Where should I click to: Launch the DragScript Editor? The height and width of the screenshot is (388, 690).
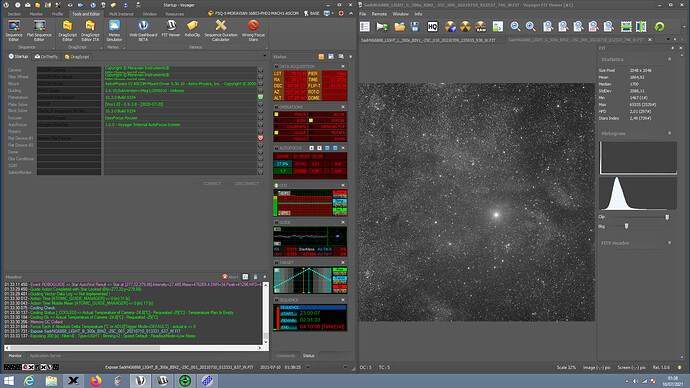(67, 30)
